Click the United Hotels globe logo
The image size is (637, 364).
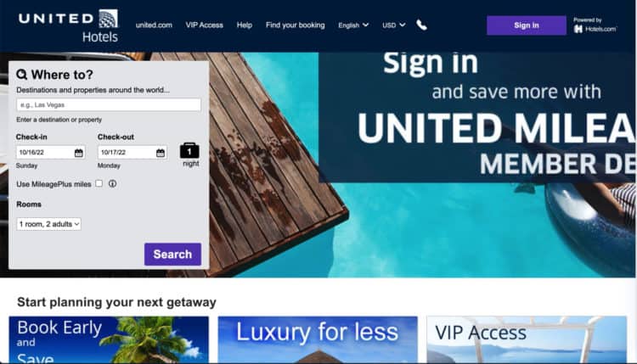tap(109, 19)
